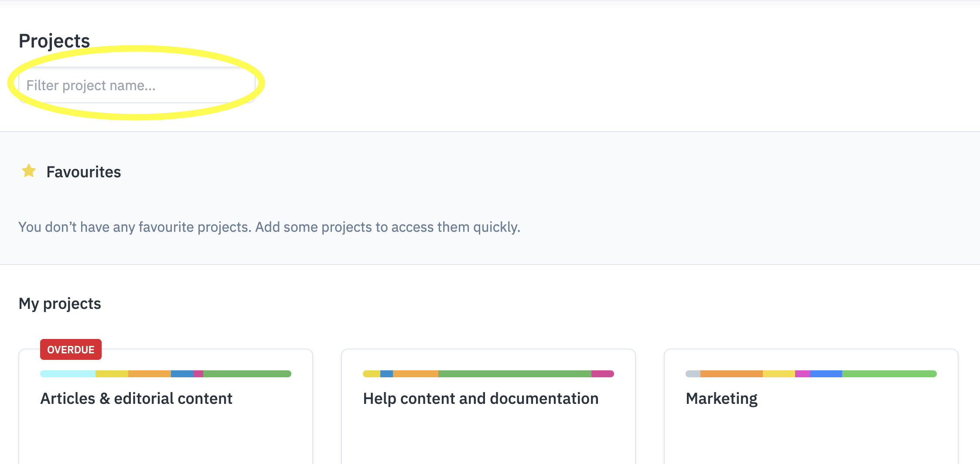Click the pink segment on Help content progress bar

[602, 373]
